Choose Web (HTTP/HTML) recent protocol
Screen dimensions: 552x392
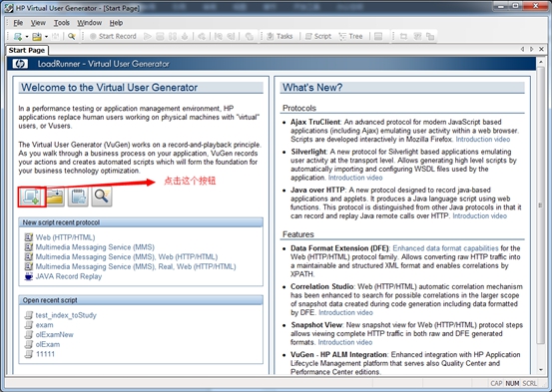[65, 237]
